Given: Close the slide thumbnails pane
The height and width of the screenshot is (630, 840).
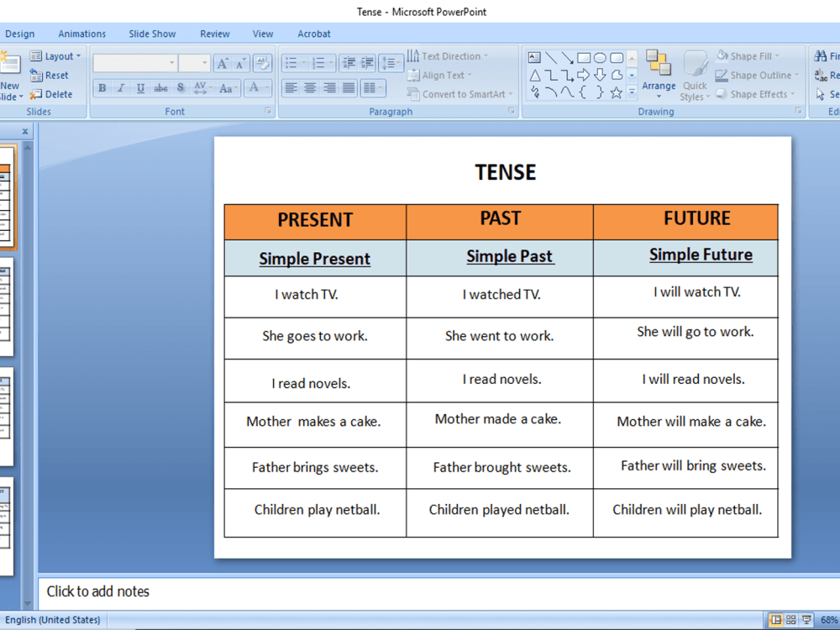Looking at the screenshot, I should point(24,131).
